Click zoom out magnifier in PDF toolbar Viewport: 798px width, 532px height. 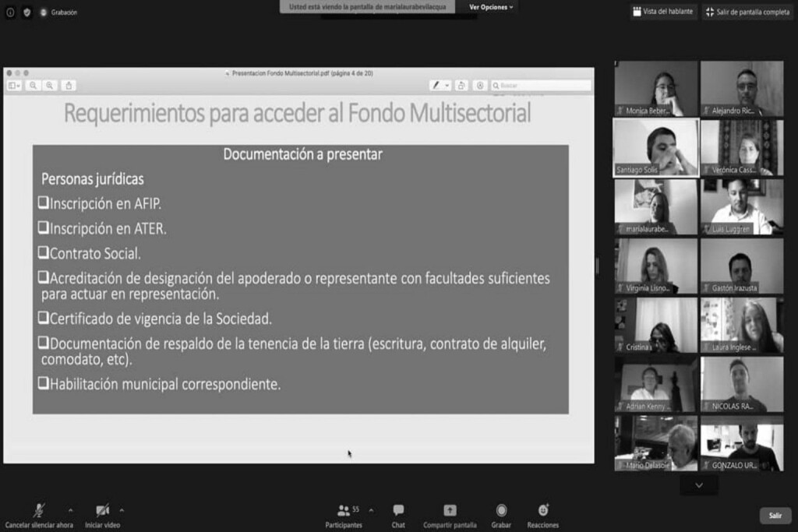point(34,86)
